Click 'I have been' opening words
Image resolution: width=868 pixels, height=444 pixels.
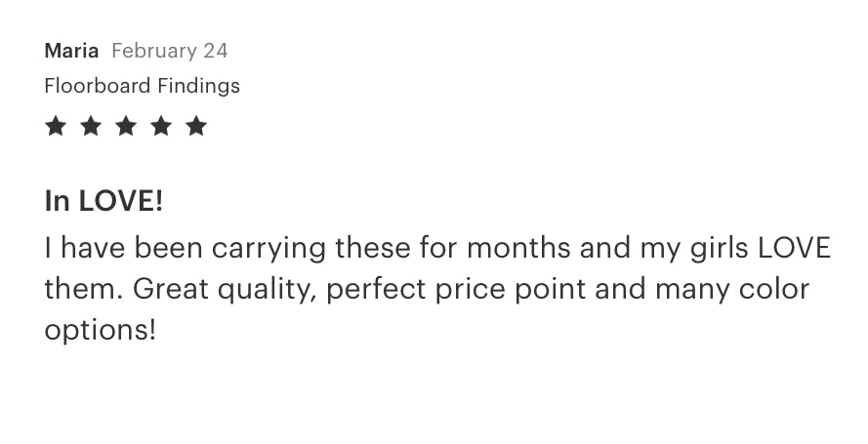coord(123,247)
